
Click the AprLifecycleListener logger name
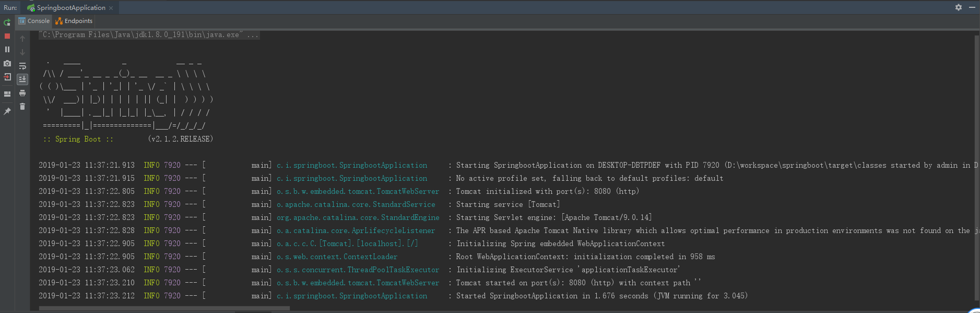point(356,230)
